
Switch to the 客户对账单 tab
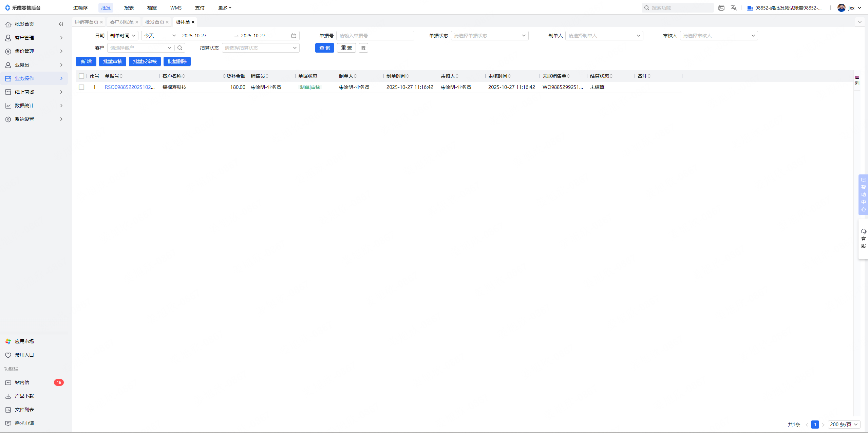click(121, 22)
